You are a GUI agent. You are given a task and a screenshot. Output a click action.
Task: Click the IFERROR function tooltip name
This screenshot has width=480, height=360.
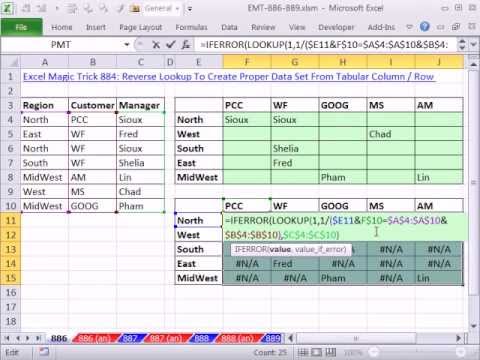point(251,249)
